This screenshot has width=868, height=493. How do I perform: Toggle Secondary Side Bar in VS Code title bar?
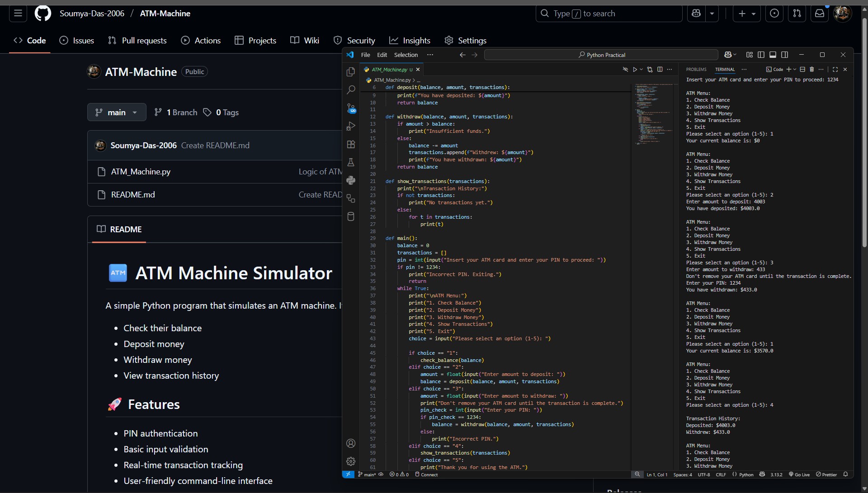coord(785,55)
